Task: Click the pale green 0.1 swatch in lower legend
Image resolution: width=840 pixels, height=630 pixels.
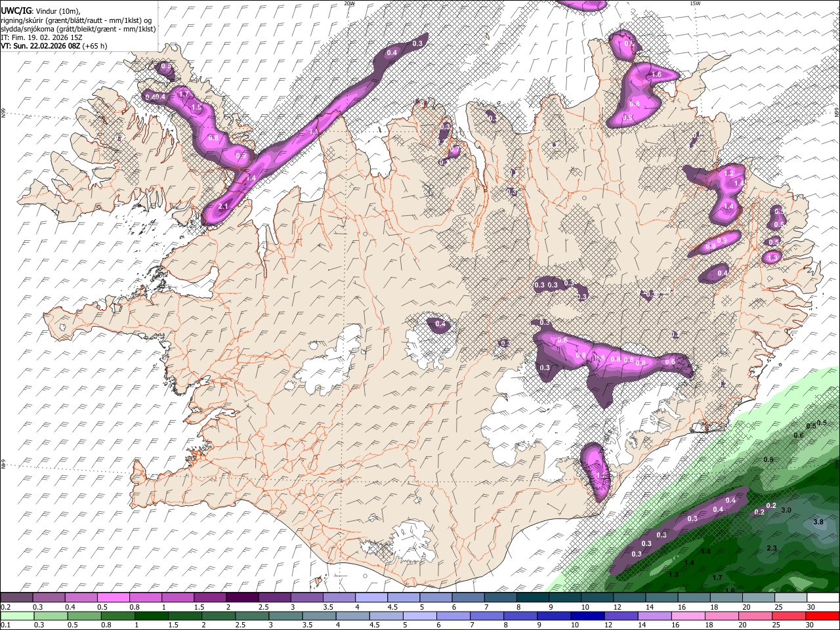Action: 18,616
